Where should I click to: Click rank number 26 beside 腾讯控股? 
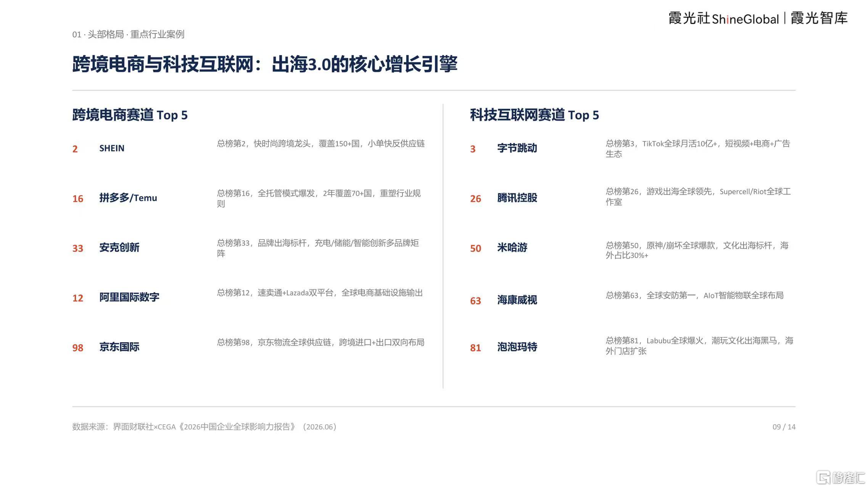[475, 198]
